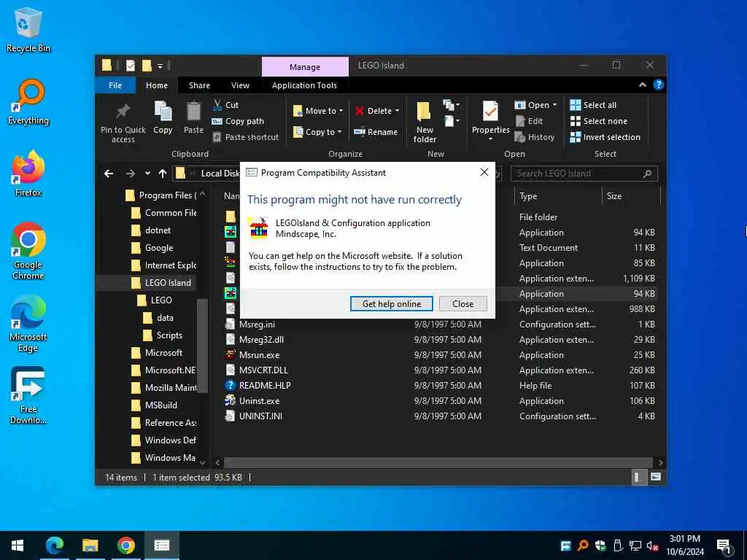This screenshot has height=560, width=747.
Task: Create a New folder from the ribbon
Action: click(x=425, y=122)
